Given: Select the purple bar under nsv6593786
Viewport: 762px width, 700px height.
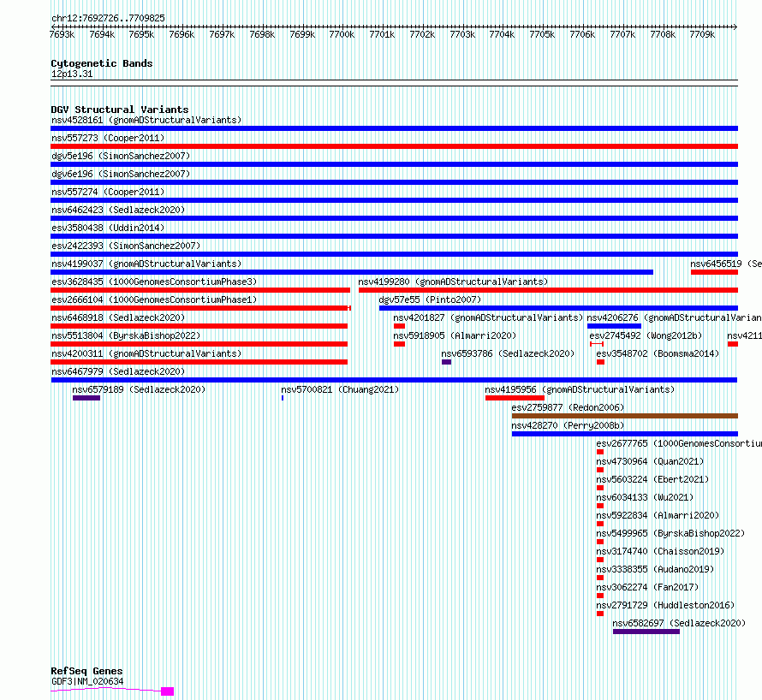Looking at the screenshot, I should coord(447,362).
